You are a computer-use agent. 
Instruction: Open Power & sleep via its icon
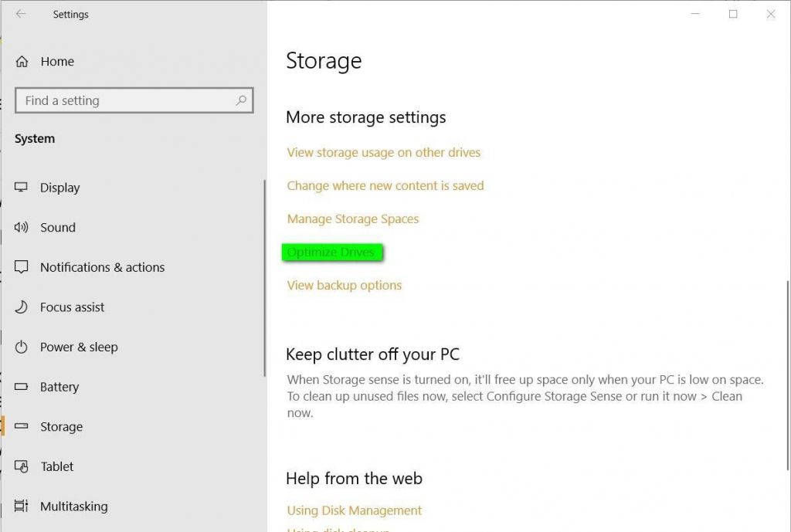21,347
